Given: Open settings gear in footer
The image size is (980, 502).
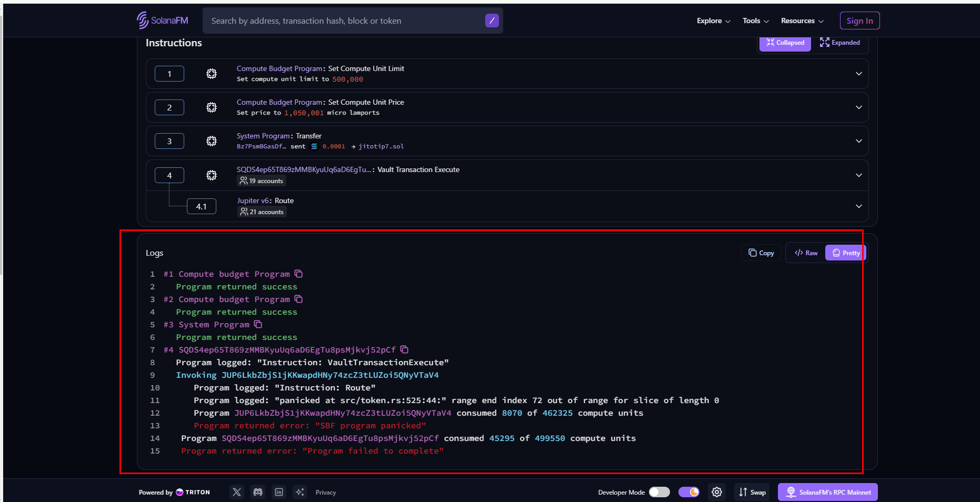Looking at the screenshot, I should click(717, 492).
